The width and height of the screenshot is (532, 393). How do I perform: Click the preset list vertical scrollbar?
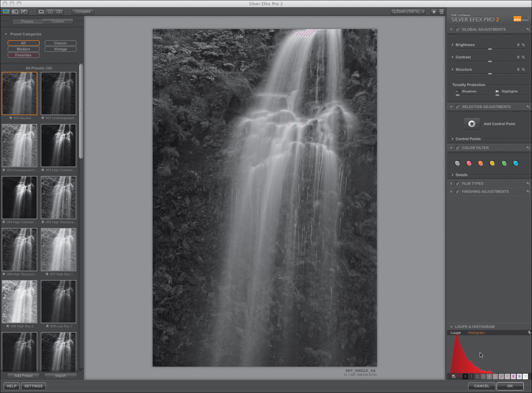click(81, 112)
